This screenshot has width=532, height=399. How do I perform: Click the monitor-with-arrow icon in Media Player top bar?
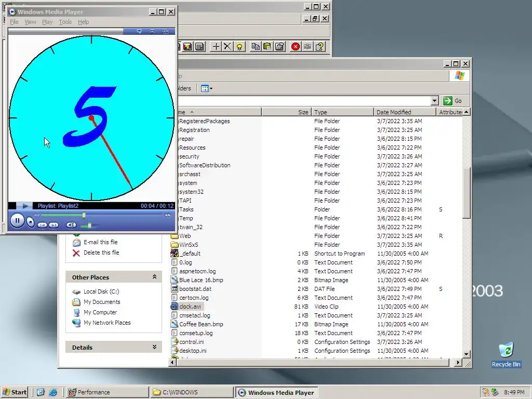click(x=139, y=32)
